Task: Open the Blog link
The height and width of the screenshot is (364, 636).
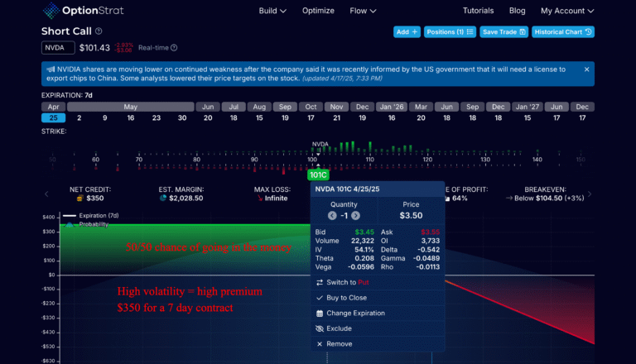Action: tap(517, 11)
